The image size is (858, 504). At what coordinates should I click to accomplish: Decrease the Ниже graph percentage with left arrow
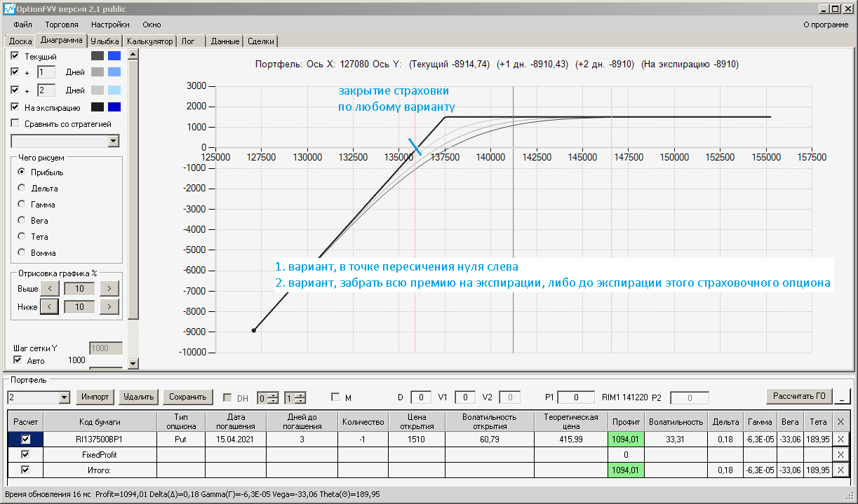tap(50, 306)
